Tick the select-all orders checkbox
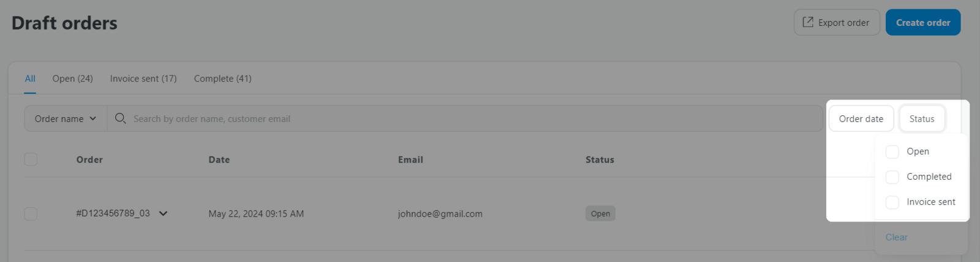Screen dimensions: 980x262 [31, 160]
